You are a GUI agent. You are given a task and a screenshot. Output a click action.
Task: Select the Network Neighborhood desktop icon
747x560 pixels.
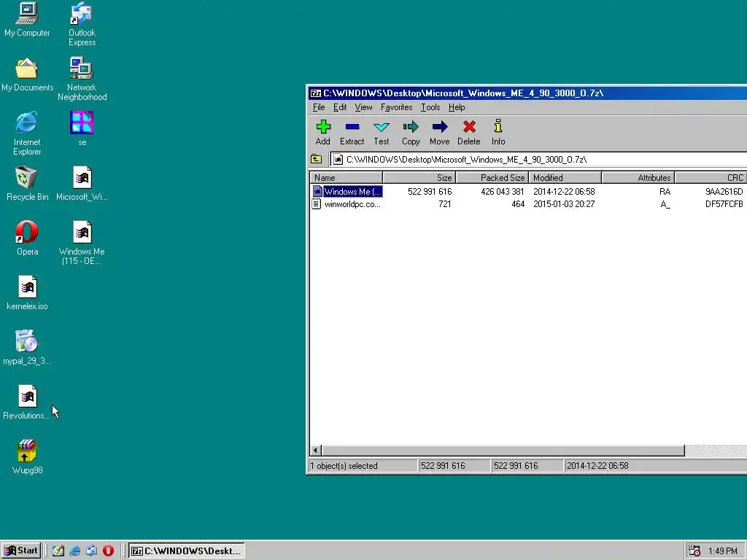82,79
